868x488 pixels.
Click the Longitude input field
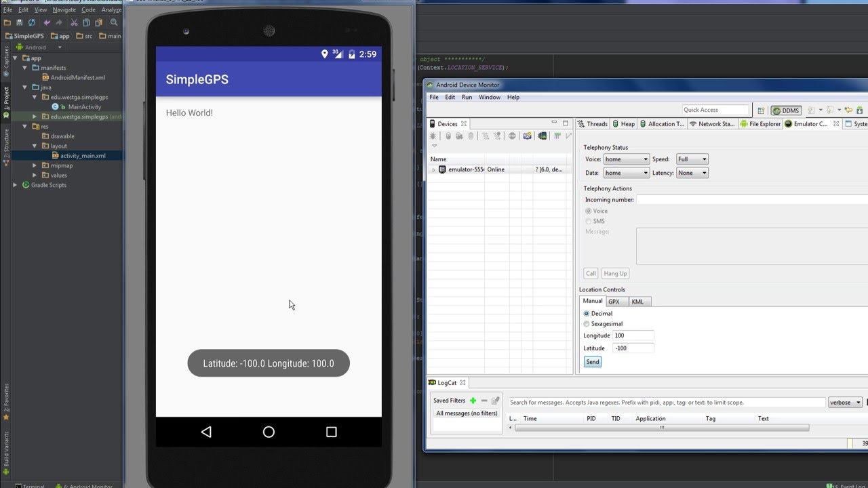[x=633, y=335]
